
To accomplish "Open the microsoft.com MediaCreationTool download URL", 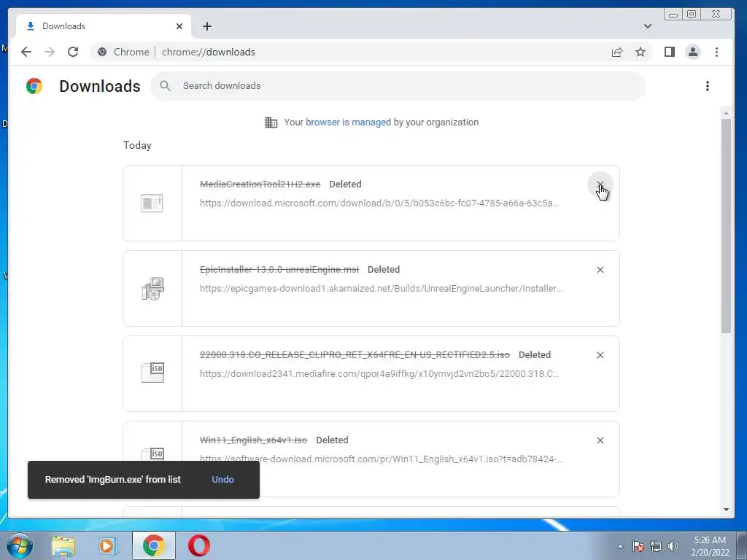I will (x=379, y=203).
